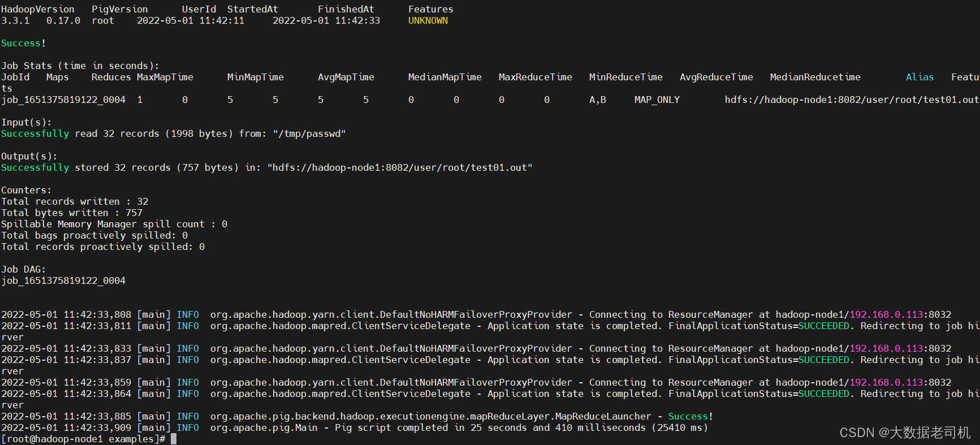
Task: Click the FinishedAt timestamp 2022-05-01 11:42:33
Action: (326, 20)
